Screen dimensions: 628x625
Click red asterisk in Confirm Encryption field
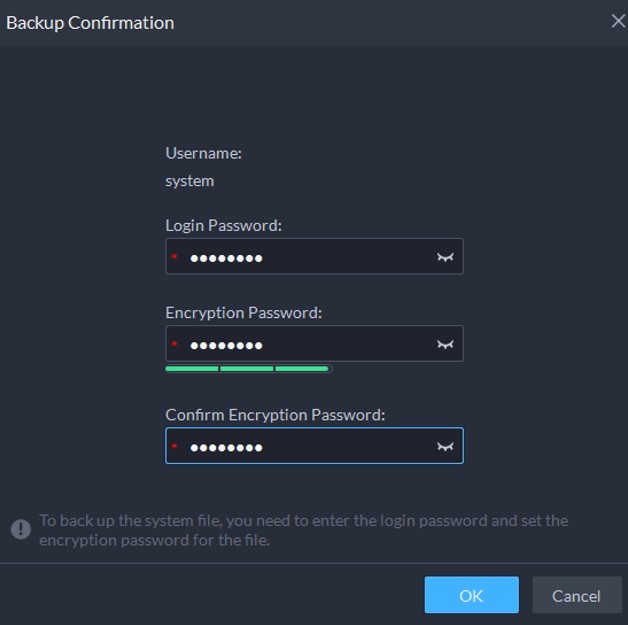[174, 447]
